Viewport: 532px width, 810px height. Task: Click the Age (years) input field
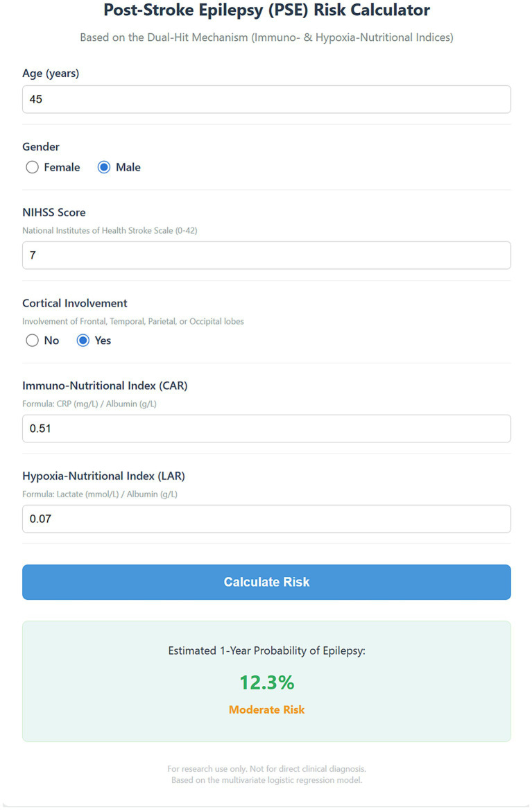(266, 99)
